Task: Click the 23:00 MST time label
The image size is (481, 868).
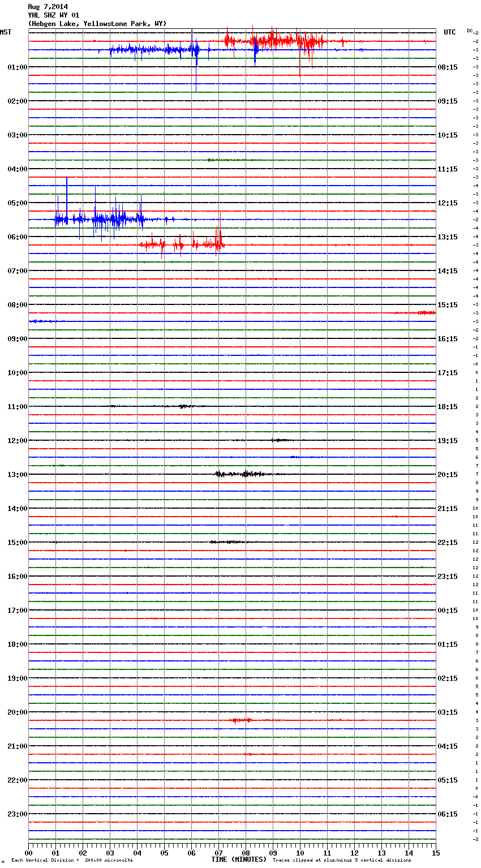Action: [x=17, y=814]
